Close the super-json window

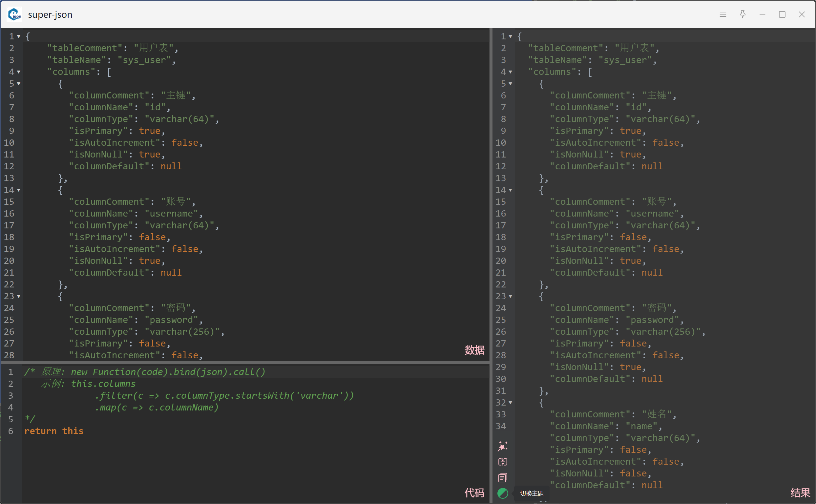click(x=802, y=14)
